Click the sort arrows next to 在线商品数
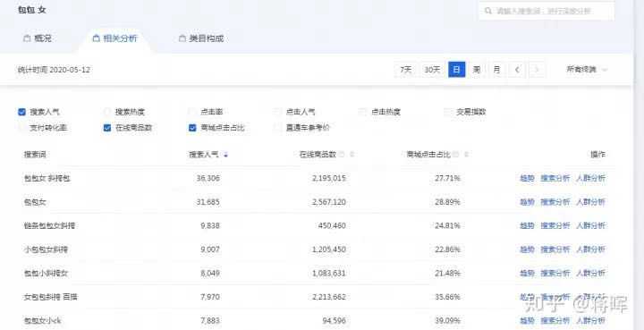The image size is (644, 330). click(352, 155)
